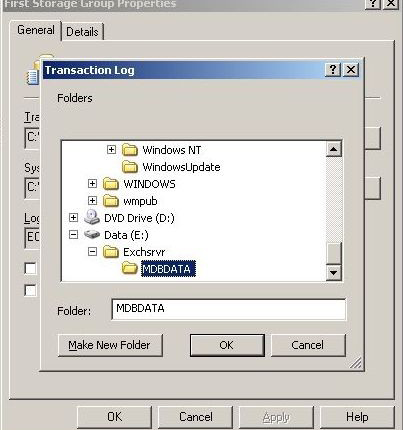
Task: Click the MDBDATA folder icon
Action: coord(130,268)
